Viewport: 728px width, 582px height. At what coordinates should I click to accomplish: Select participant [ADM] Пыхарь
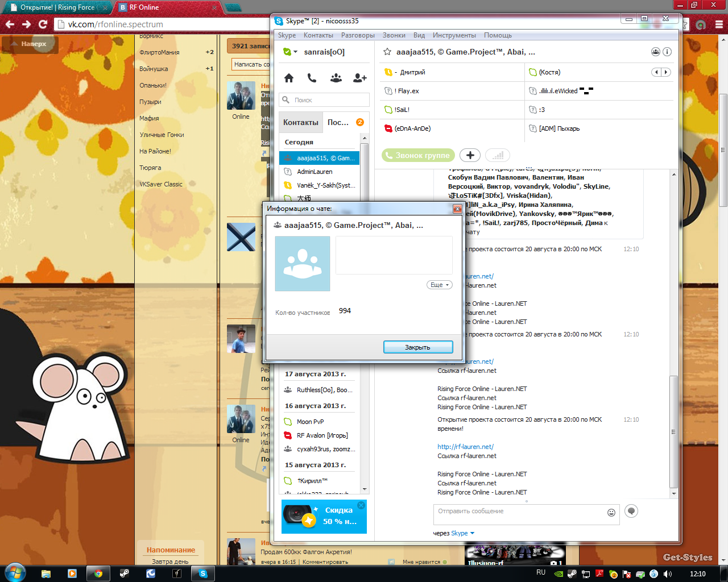[599, 128]
